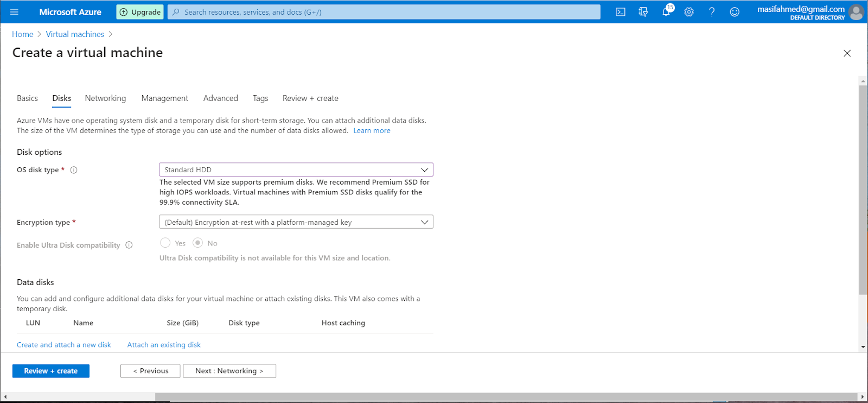This screenshot has height=403, width=868.
Task: Click the horizontal scroll left arrow
Action: tap(5, 397)
